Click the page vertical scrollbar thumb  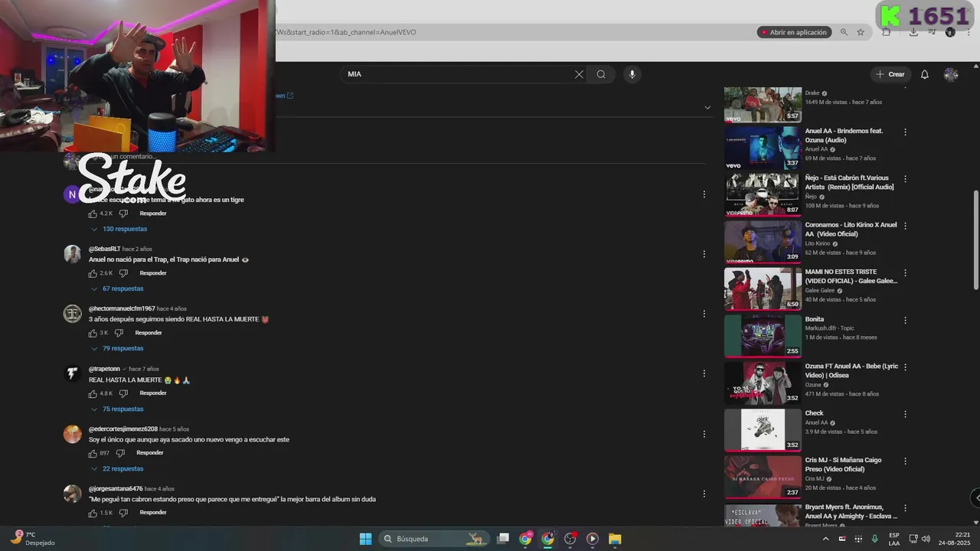coord(975,240)
